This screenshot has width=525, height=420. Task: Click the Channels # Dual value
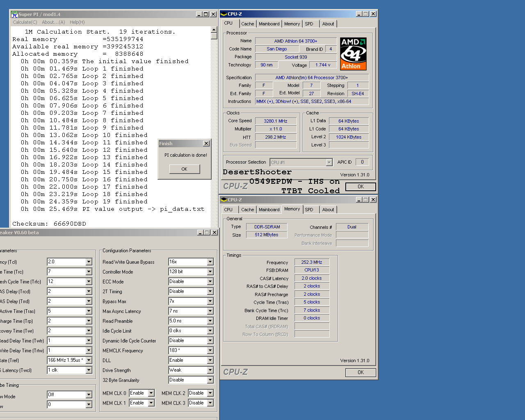[352, 227]
